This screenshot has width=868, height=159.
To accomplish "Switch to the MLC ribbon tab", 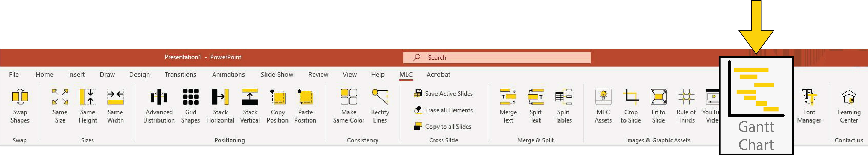I will point(406,75).
